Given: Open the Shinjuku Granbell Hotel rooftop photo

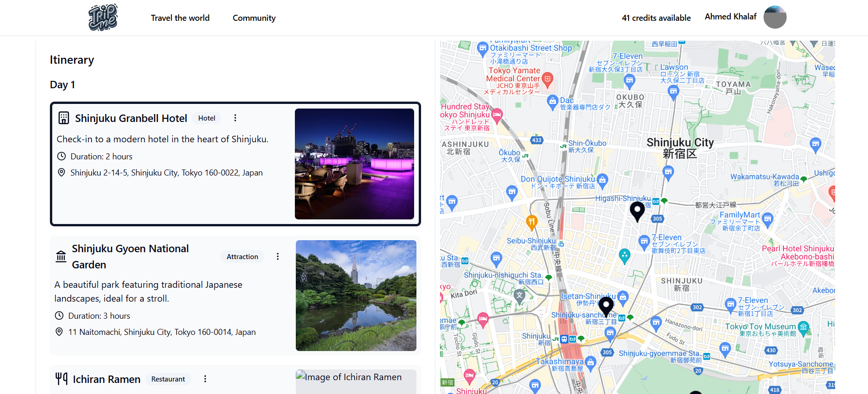Looking at the screenshot, I should pos(355,164).
